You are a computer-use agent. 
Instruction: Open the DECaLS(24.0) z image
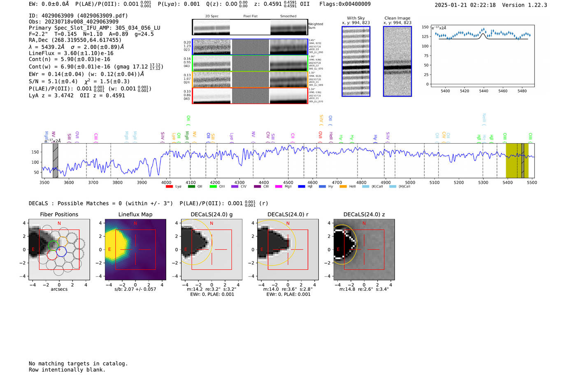coord(364,250)
